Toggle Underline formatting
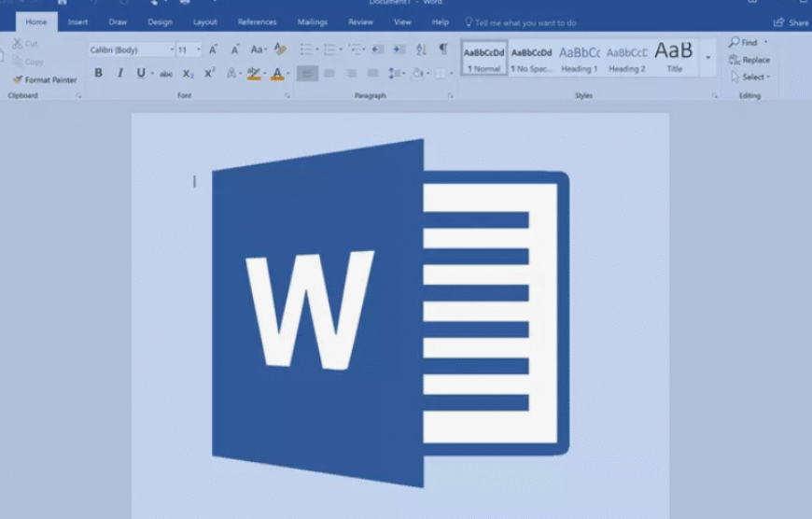The width and height of the screenshot is (812, 519). pyautogui.click(x=140, y=73)
